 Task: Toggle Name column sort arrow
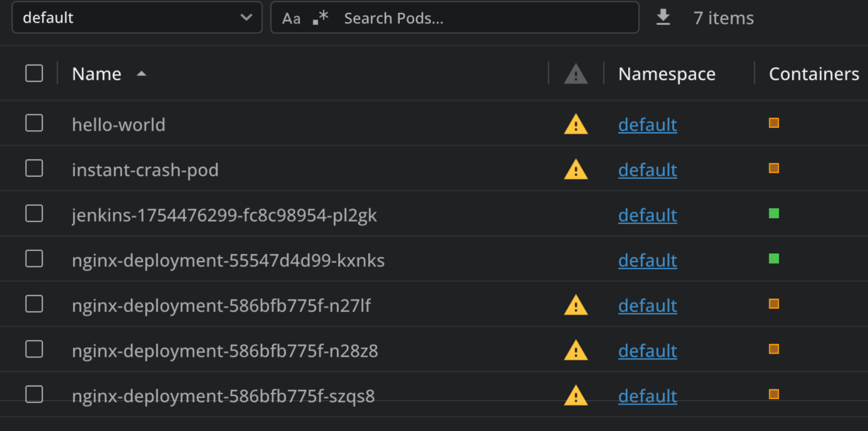(x=141, y=74)
